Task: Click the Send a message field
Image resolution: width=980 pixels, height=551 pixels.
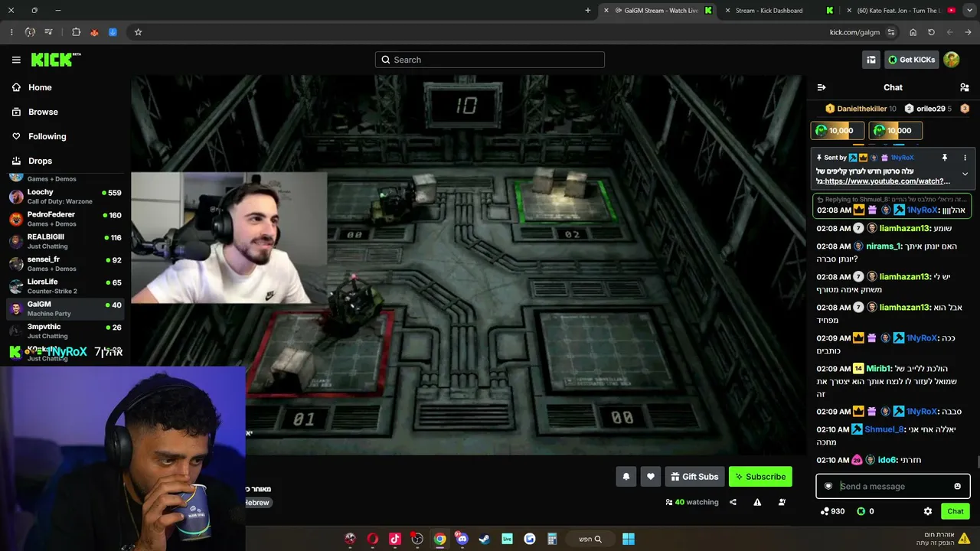Action: pos(893,487)
